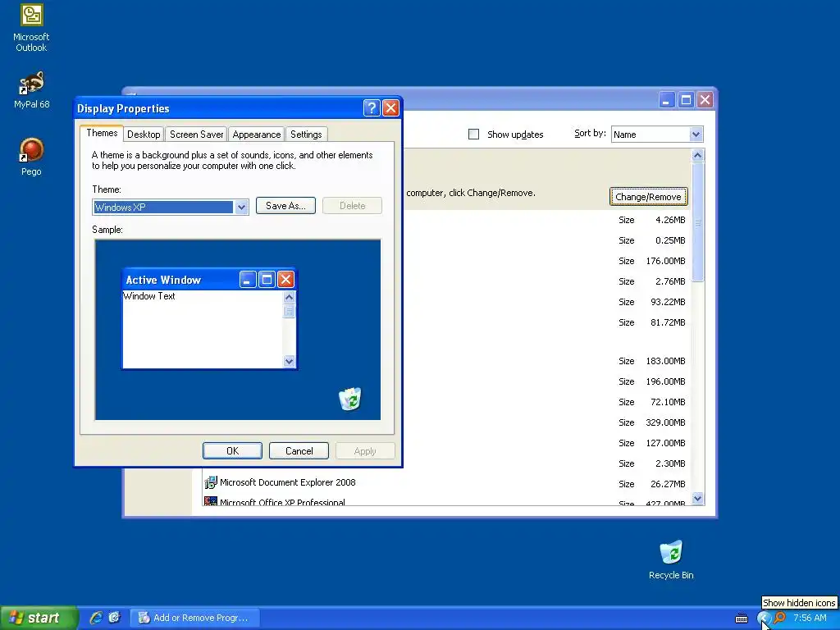This screenshot has width=840, height=630.
Task: Click the 26.27MB size value
Action: (668, 484)
